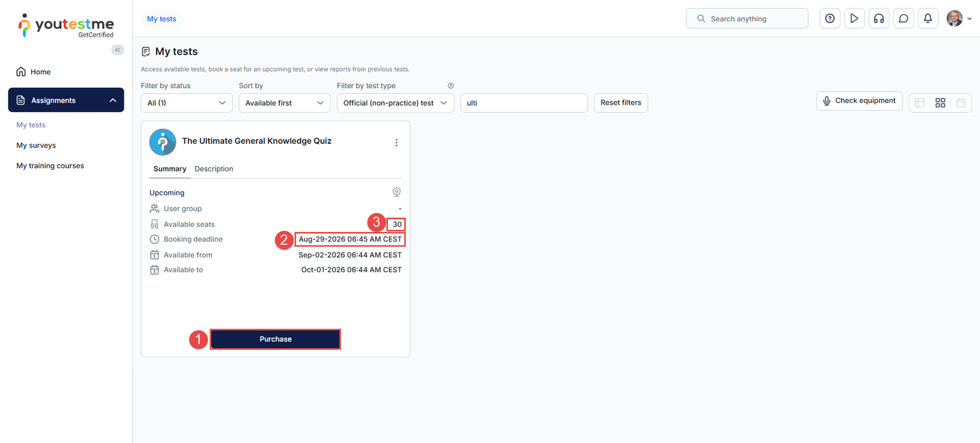Open the notifications bell
Screen dimensions: 980x443
[x=927, y=18]
